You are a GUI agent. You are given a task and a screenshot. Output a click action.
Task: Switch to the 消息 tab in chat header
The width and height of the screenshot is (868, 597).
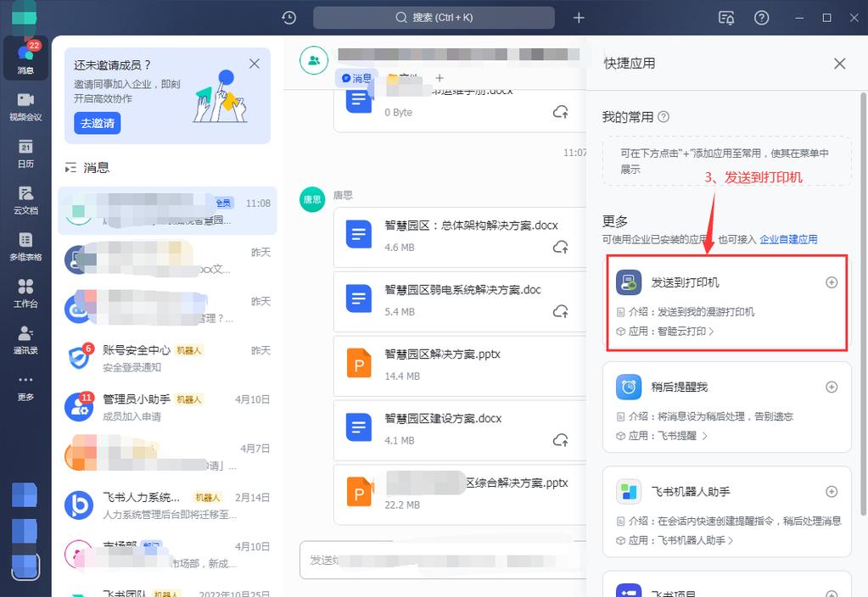click(357, 78)
